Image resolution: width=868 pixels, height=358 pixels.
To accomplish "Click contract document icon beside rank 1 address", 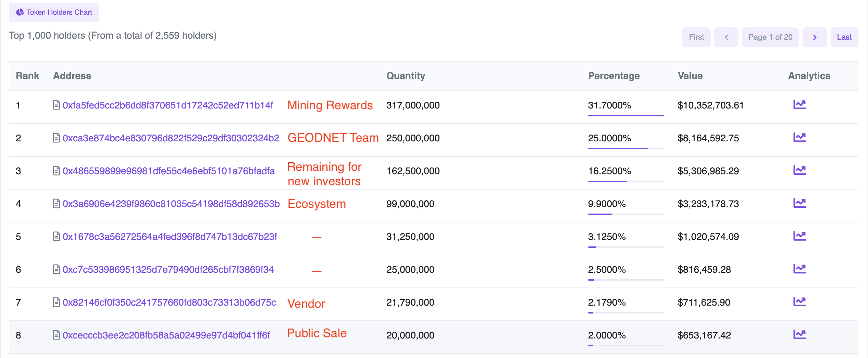I will point(57,105).
